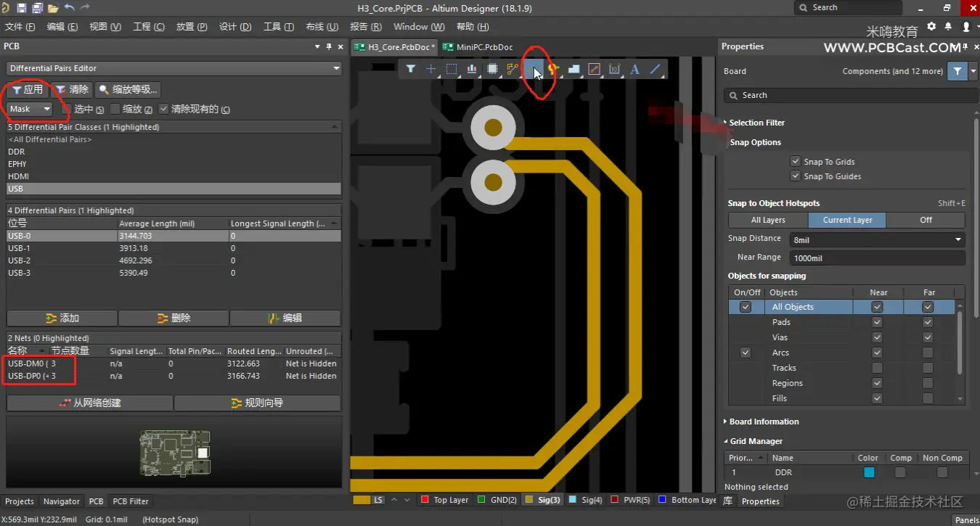Uncheck the 清除现有的 checkbox

pyautogui.click(x=163, y=109)
